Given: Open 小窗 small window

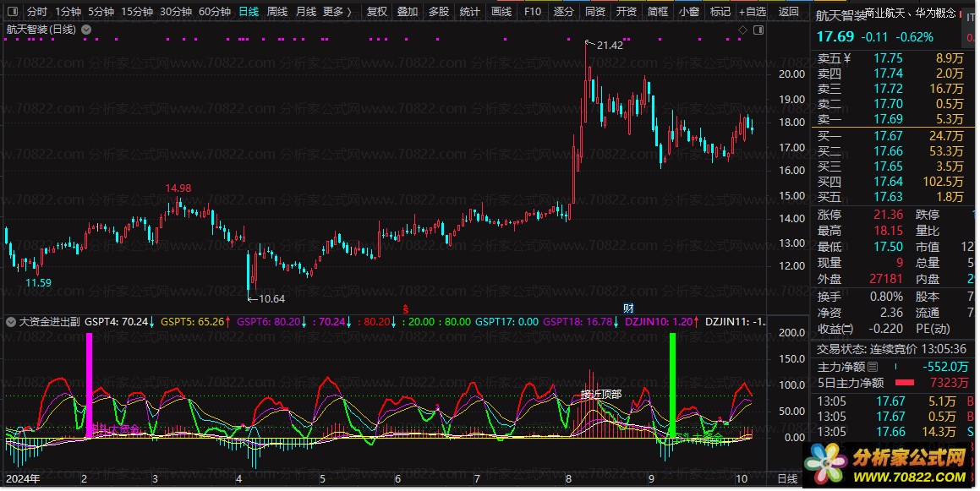Looking at the screenshot, I should coord(689,11).
